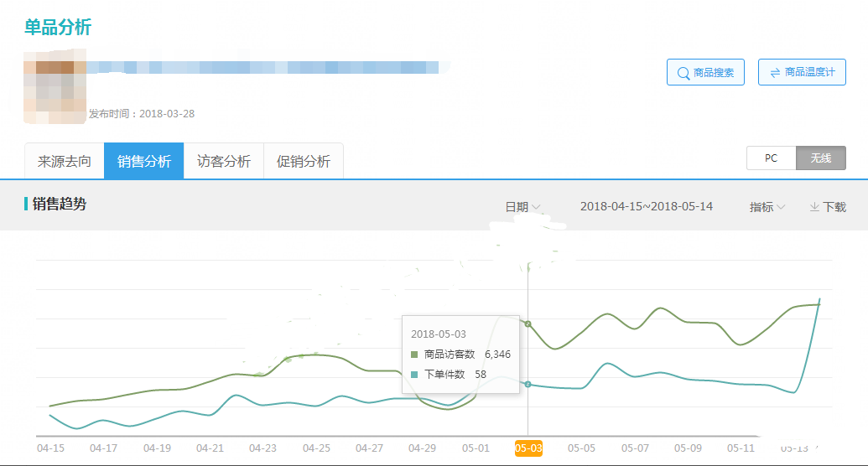The image size is (868, 466).
Task: Click the highlighted 05-03 axis marker
Action: (528, 448)
